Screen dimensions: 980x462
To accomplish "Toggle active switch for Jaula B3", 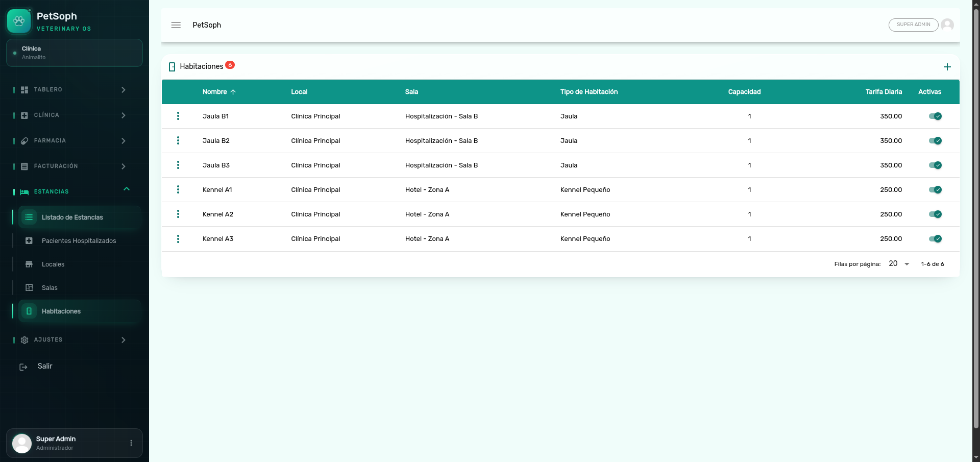I will click(x=935, y=165).
